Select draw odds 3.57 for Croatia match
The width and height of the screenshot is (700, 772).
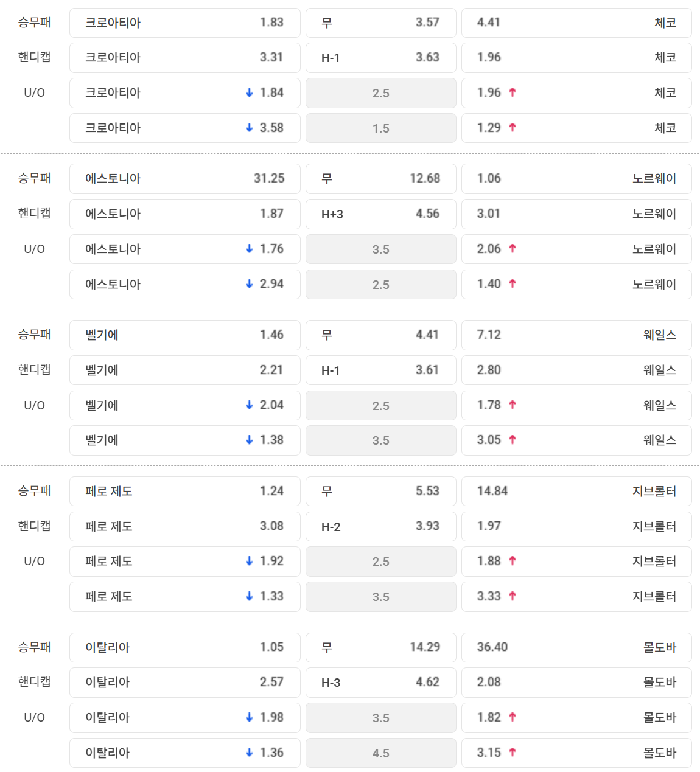click(x=381, y=23)
